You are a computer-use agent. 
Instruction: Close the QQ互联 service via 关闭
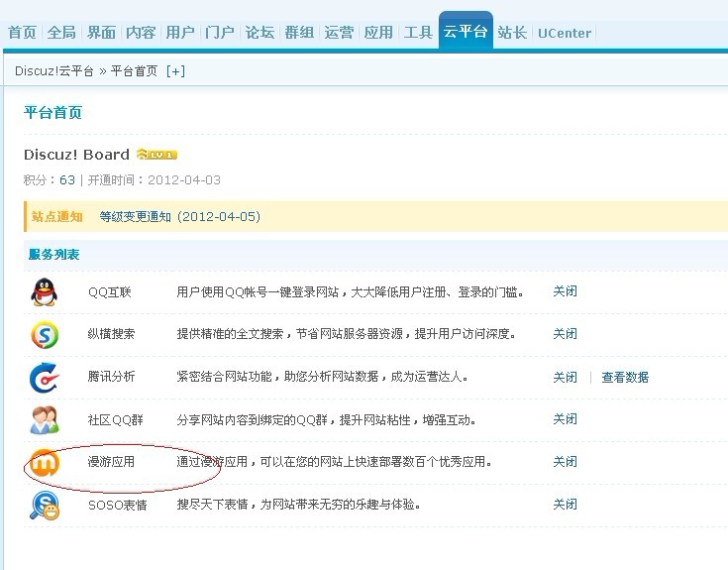tap(565, 291)
